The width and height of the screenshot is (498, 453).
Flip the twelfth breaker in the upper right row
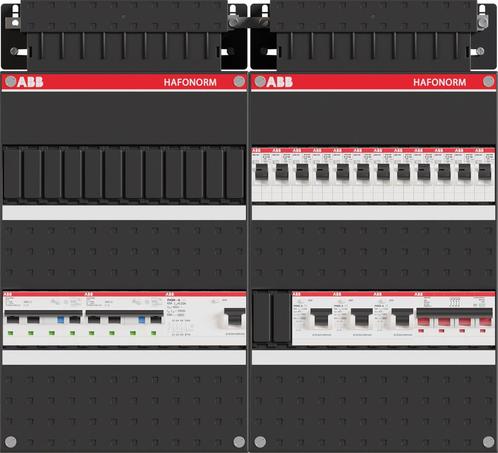tap(485, 172)
